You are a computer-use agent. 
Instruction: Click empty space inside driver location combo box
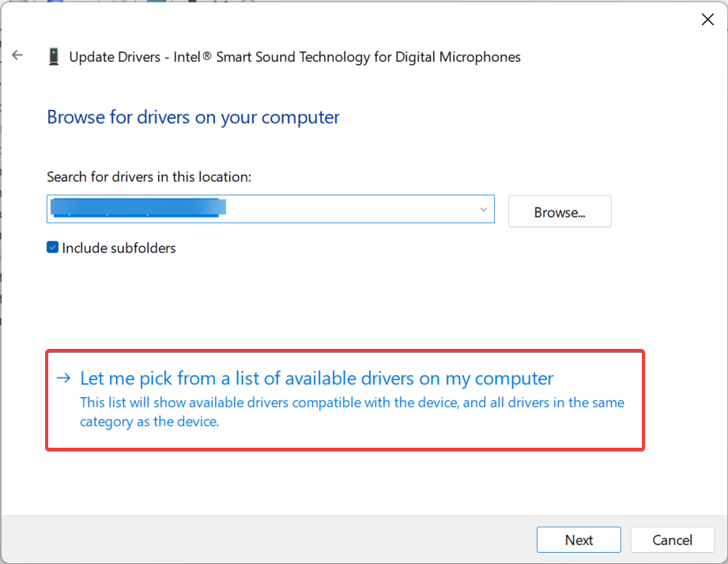click(349, 209)
